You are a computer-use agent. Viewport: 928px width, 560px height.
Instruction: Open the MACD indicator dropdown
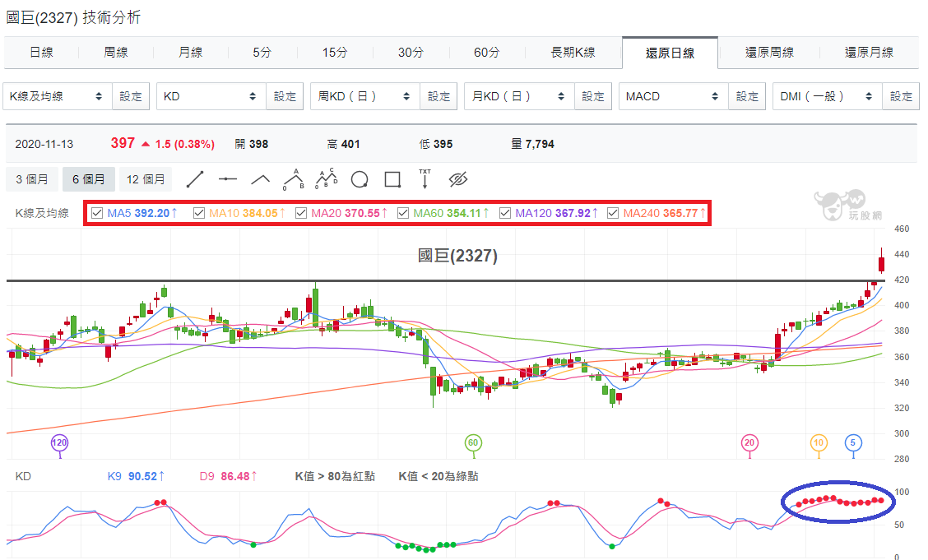[674, 96]
